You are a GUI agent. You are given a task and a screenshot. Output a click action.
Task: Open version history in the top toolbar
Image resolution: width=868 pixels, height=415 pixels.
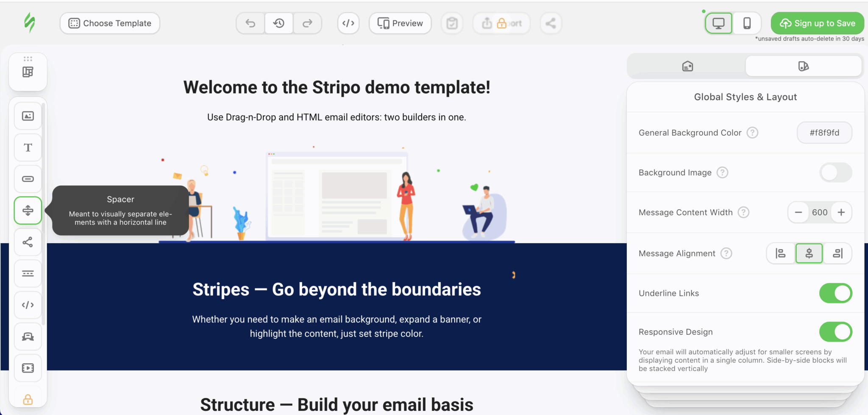278,23
